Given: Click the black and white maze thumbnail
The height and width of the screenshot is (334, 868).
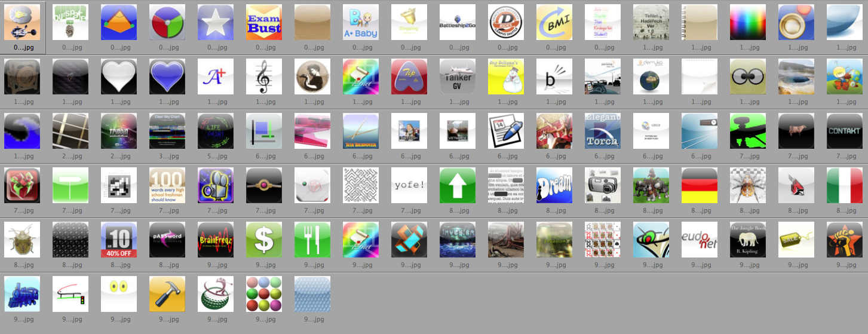Looking at the screenshot, I should (x=361, y=185).
